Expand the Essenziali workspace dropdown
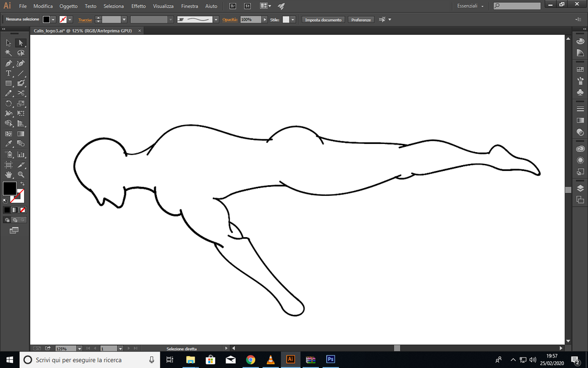The image size is (588, 368). coord(483,6)
